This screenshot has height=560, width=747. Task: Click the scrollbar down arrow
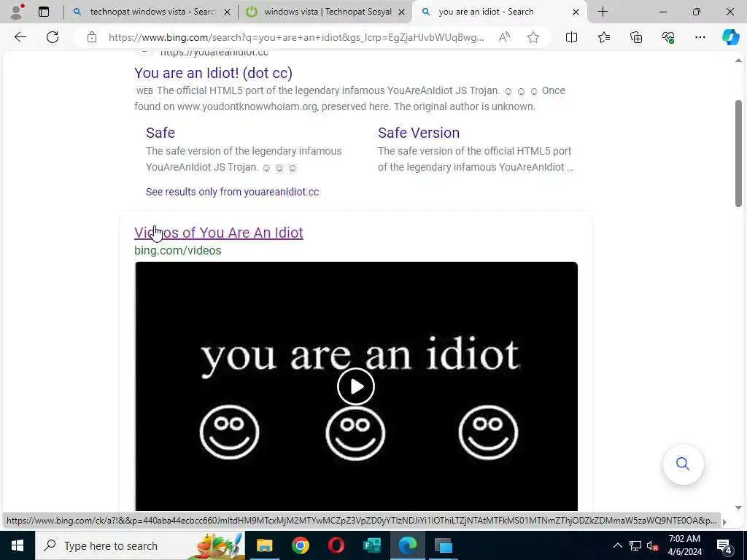tap(738, 507)
